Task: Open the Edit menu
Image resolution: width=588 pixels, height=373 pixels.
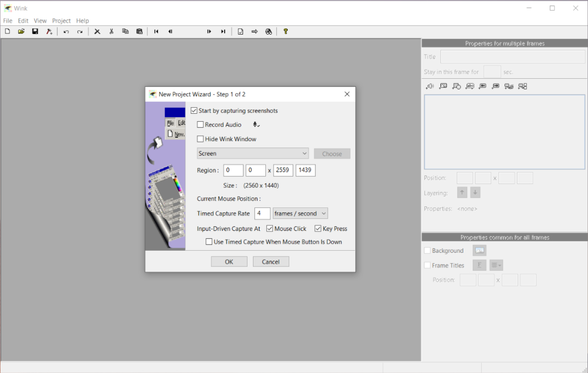Action: (x=23, y=21)
